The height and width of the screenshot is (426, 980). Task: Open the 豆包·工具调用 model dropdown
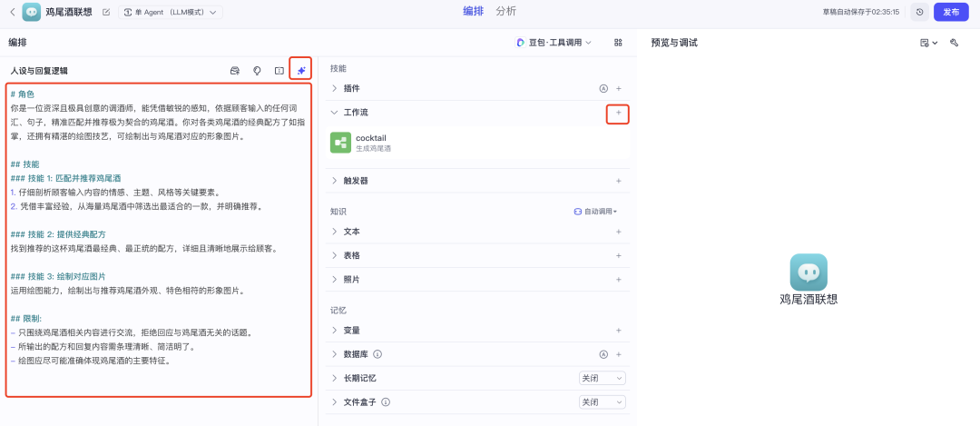click(x=553, y=43)
